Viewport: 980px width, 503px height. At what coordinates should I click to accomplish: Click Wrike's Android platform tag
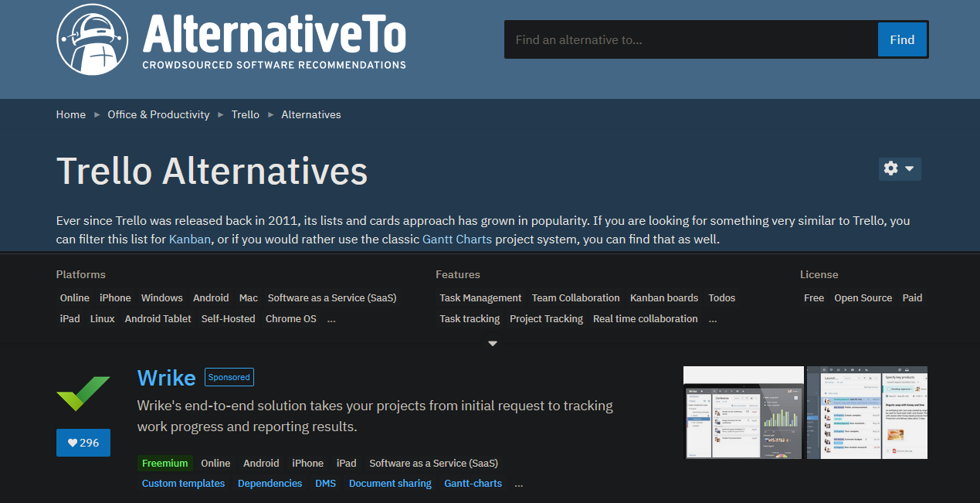pos(261,463)
